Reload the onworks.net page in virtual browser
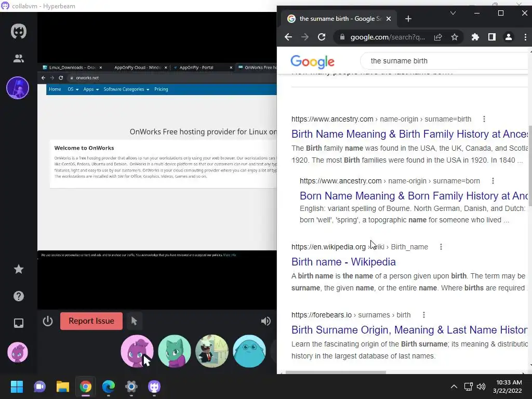Screen dimensions: 532x399 [61, 78]
